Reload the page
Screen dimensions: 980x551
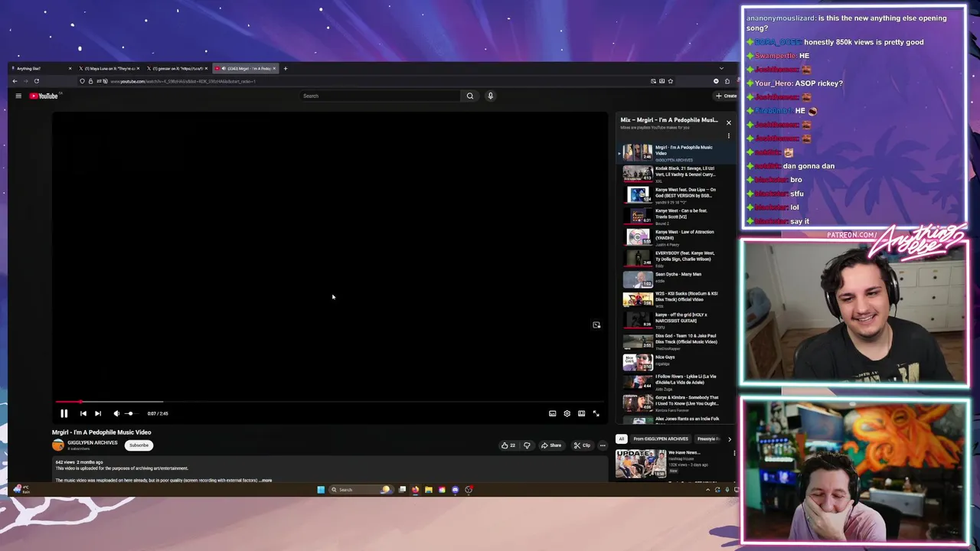click(x=36, y=81)
